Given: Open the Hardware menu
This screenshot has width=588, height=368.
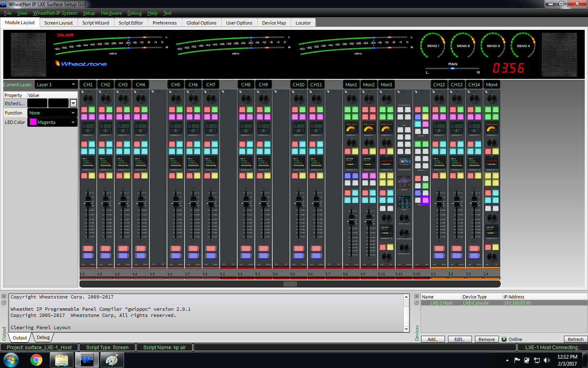Looking at the screenshot, I should pos(111,13).
